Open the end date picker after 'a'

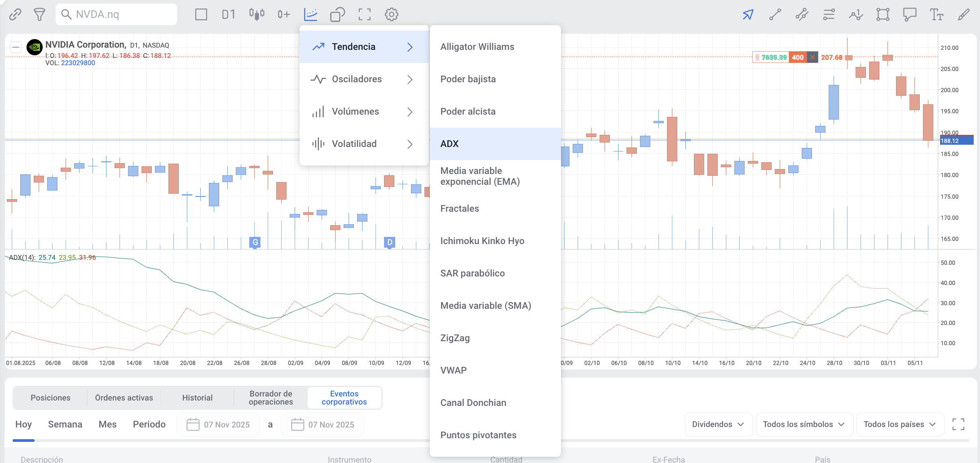322,424
